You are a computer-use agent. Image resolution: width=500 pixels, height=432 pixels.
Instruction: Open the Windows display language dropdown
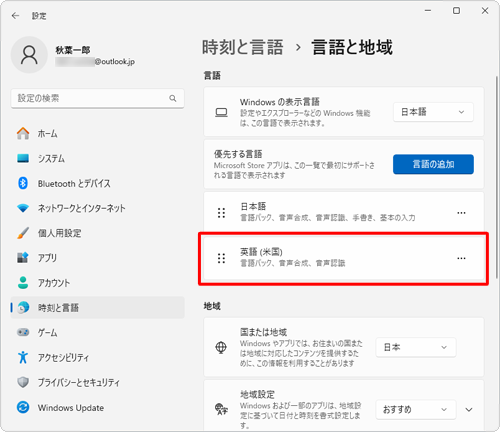433,112
